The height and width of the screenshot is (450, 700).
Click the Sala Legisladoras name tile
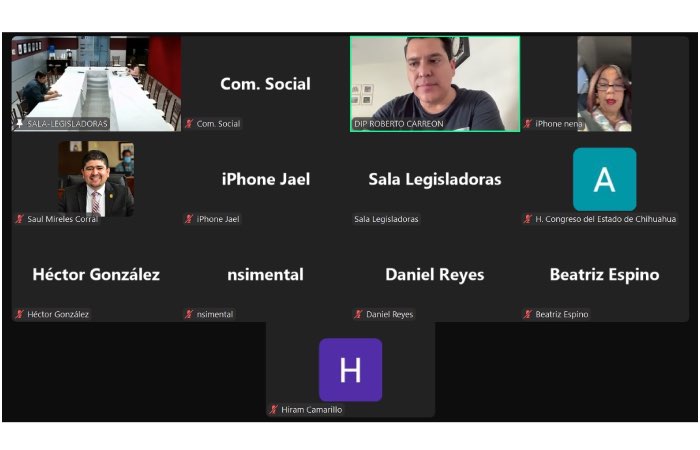pyautogui.click(x=435, y=179)
